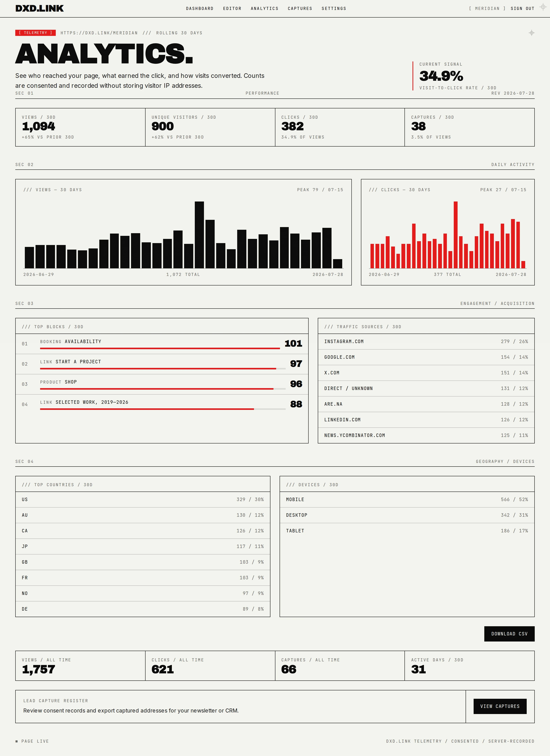Click the ARE.NA traffic source row
The height and width of the screenshot is (756, 550).
click(x=426, y=404)
